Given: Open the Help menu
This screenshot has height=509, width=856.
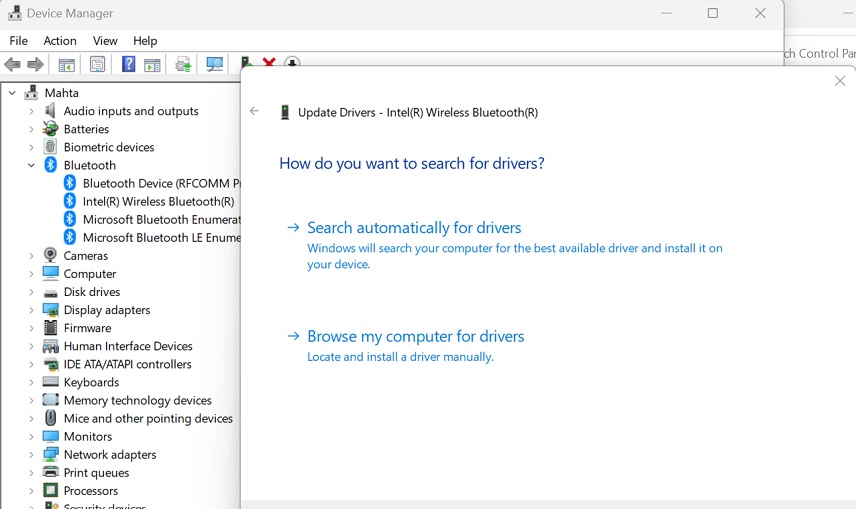Looking at the screenshot, I should tap(145, 40).
